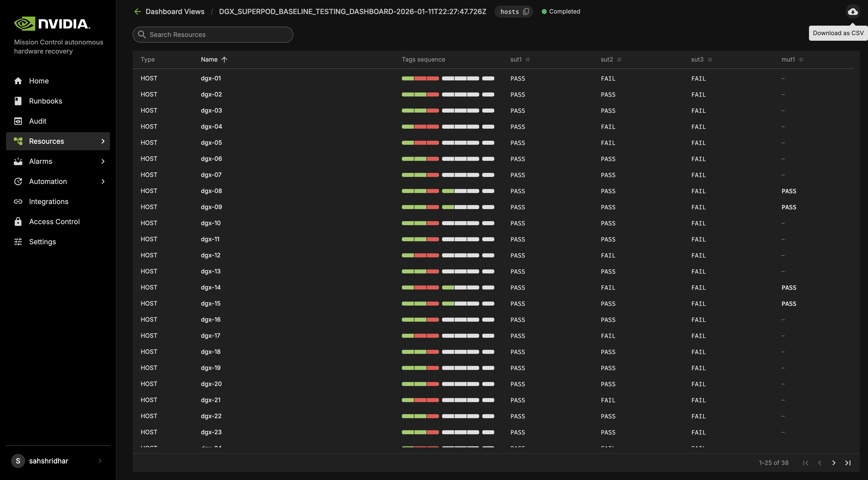Expand the Automation submenu chevron

[x=103, y=181]
